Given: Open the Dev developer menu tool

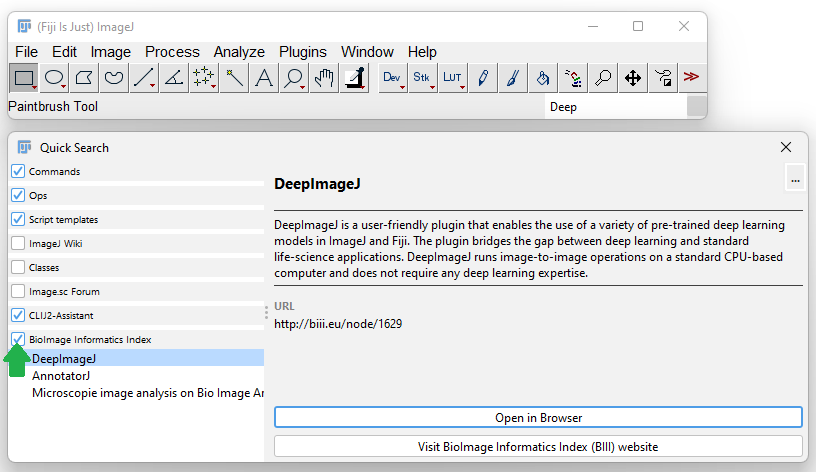Looking at the screenshot, I should pos(392,78).
